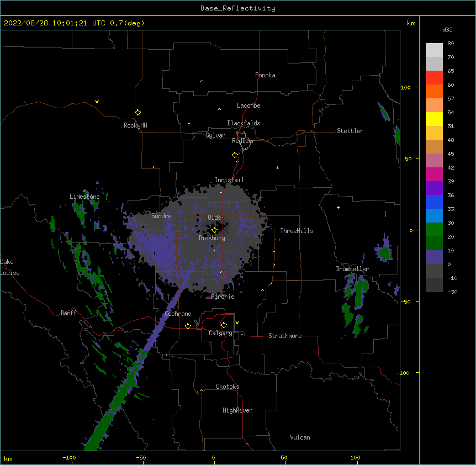Click the Base_Reflectivity title text
Screen dimensions: 476x465
[238, 8]
